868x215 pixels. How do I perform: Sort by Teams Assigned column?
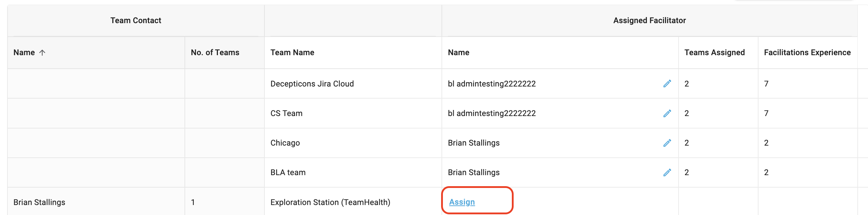(714, 52)
